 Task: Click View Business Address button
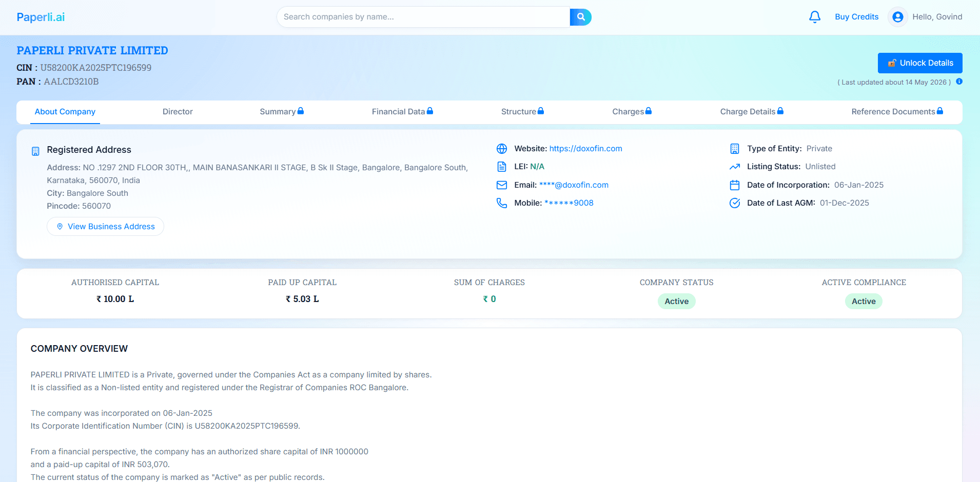pos(105,227)
